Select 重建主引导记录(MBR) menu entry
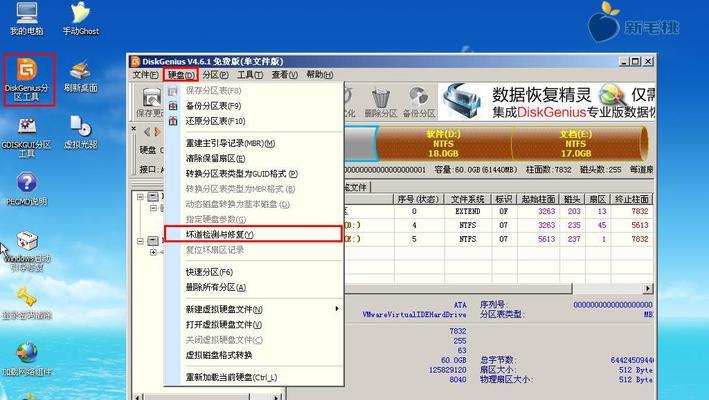The width and height of the screenshot is (709, 400). point(253,143)
